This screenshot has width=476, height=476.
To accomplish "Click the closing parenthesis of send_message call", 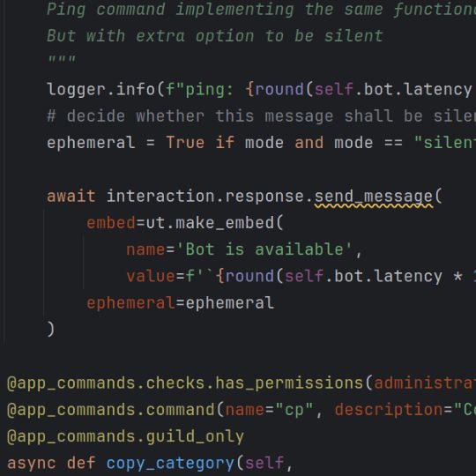I will click(x=51, y=330).
